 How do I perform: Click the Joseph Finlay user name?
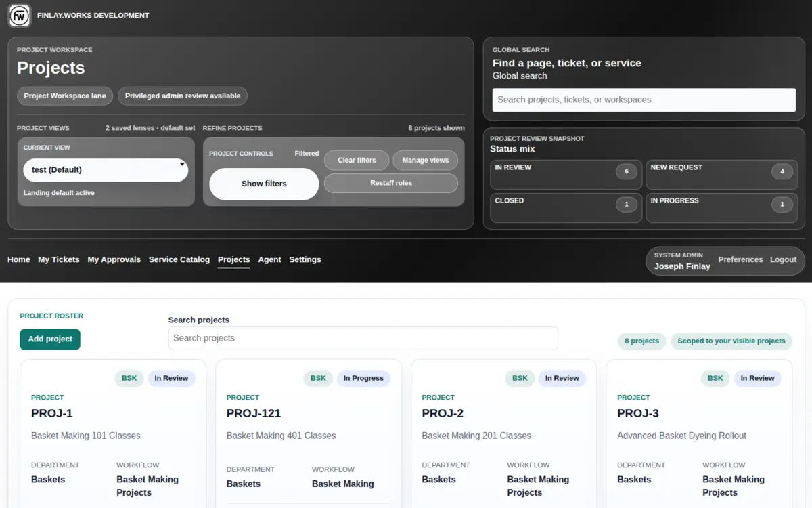(682, 266)
